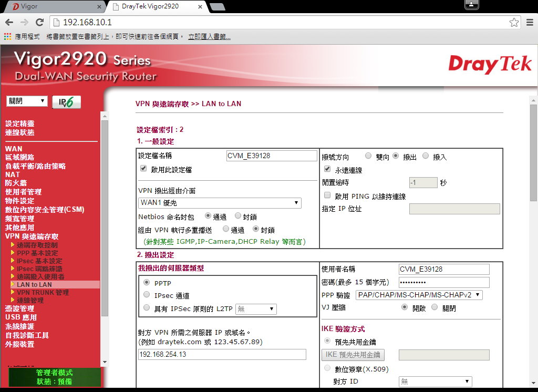Toggle 啟用 PING 以維持連線 checkbox
The image size is (538, 392).
click(x=327, y=195)
